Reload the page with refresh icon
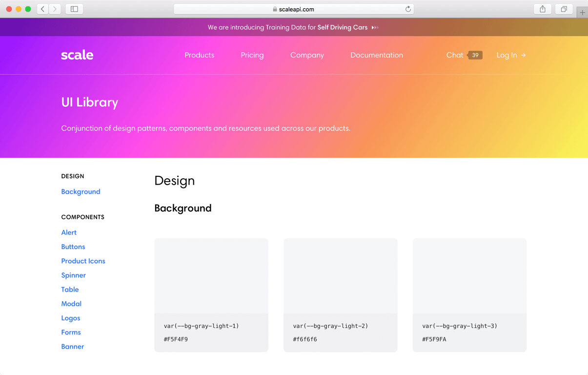The width and height of the screenshot is (588, 375). click(x=408, y=9)
